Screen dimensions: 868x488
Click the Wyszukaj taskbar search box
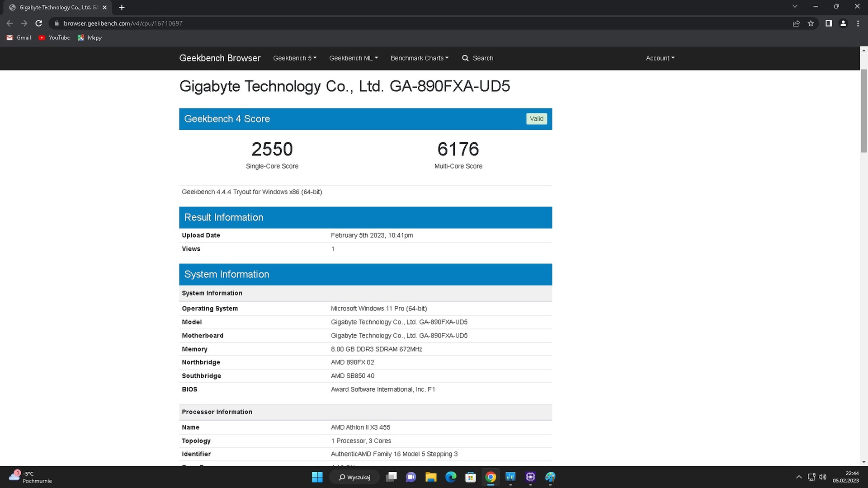pos(354,477)
